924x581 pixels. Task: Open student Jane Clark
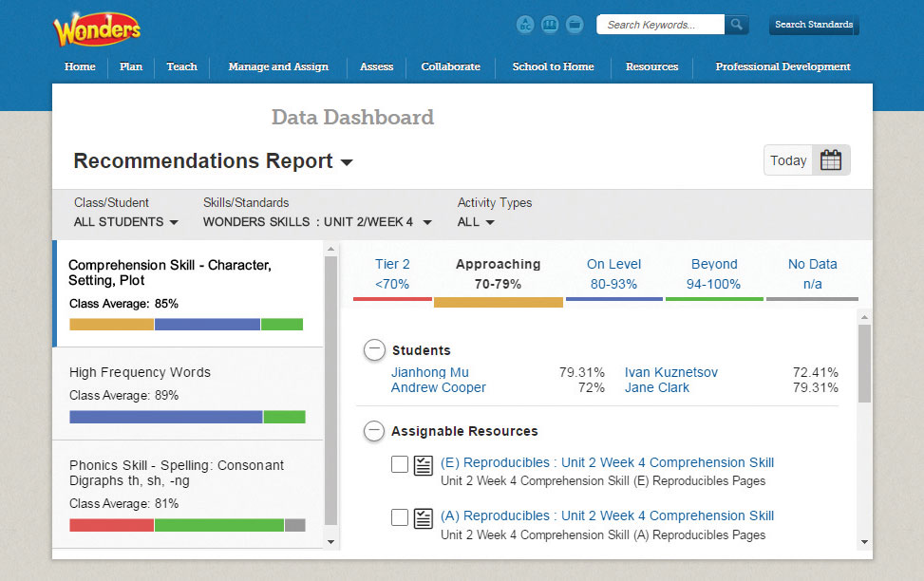click(x=657, y=387)
